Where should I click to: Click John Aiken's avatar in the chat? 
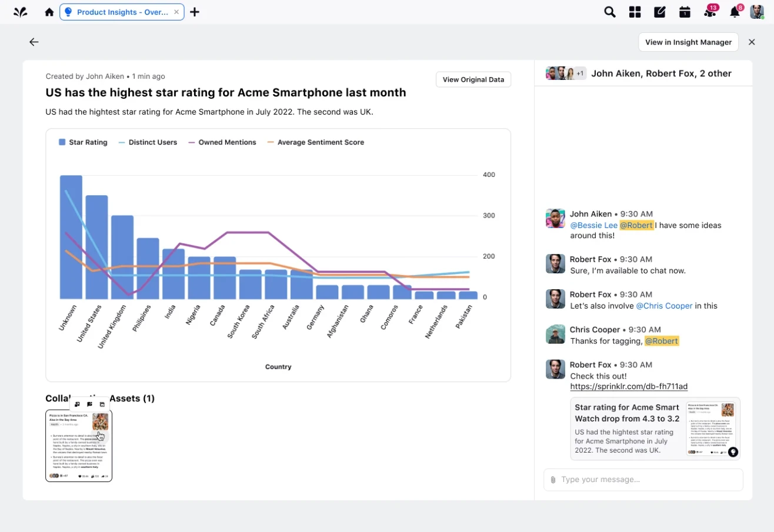[x=555, y=218]
